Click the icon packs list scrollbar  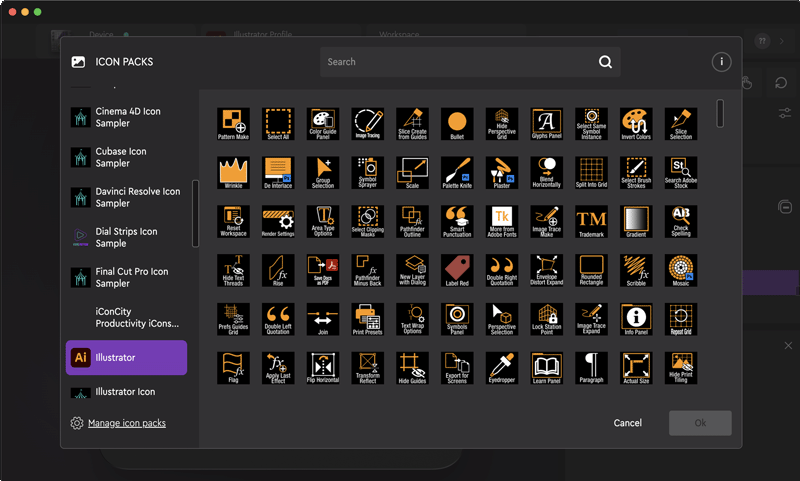point(195,213)
